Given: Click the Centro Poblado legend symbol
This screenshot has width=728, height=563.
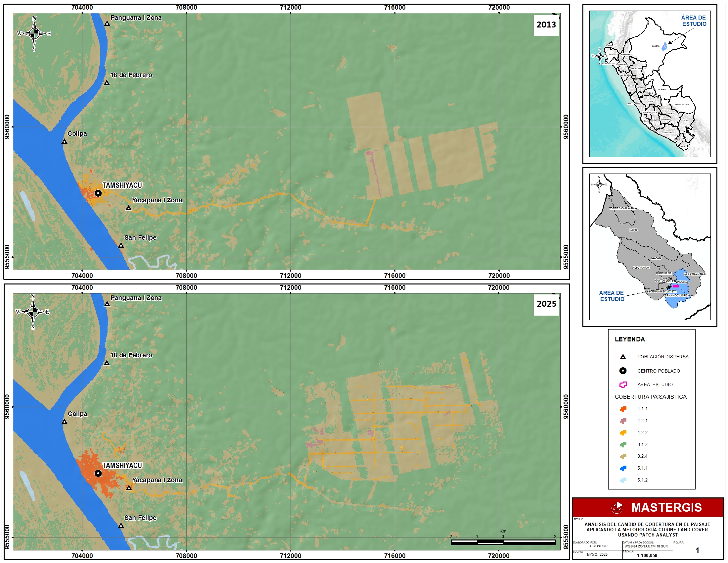Looking at the screenshot, I should click(x=623, y=371).
